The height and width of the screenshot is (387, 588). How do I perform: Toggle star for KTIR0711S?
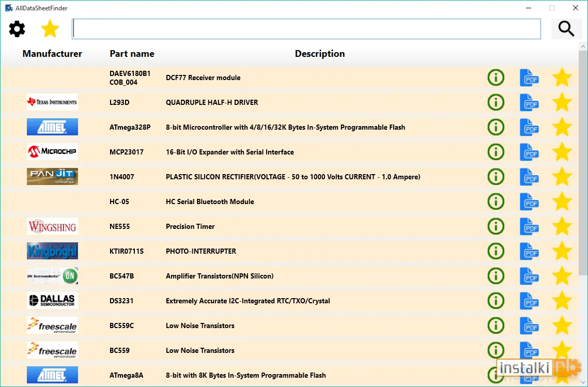point(562,251)
